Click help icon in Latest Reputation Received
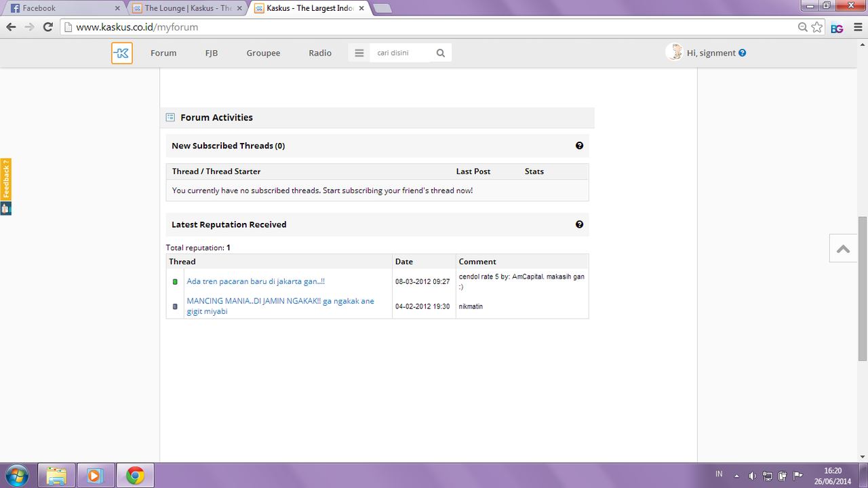Viewport: 868px width, 488px height. click(579, 224)
